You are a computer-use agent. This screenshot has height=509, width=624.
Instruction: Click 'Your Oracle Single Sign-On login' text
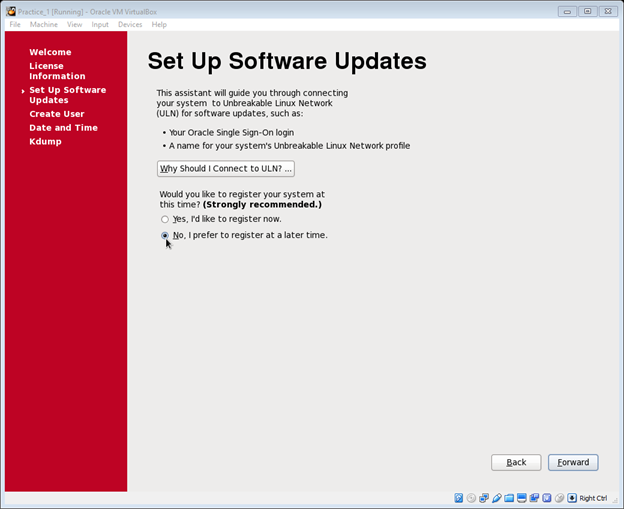pos(232,133)
